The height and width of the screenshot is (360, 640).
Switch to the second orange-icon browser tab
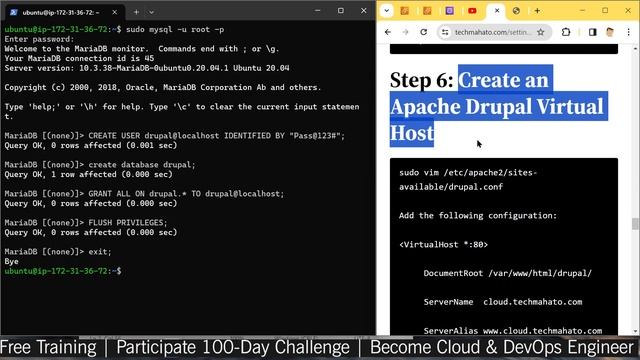[x=427, y=11]
